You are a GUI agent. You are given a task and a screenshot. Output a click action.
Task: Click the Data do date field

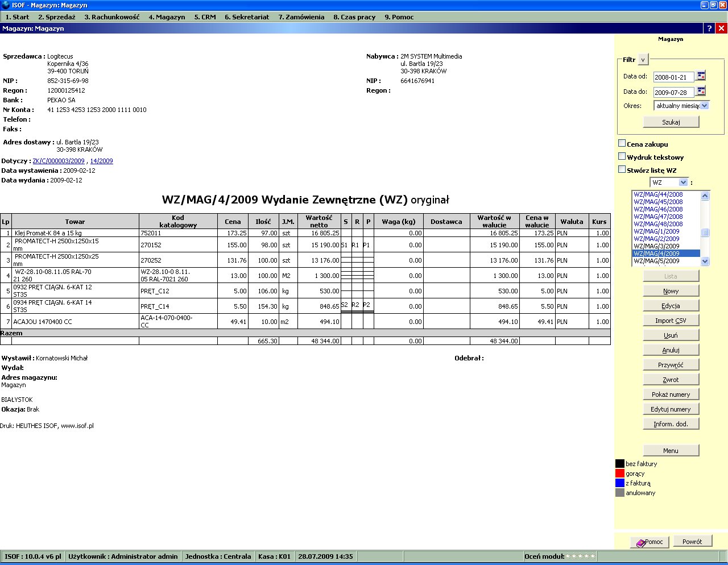(x=673, y=92)
